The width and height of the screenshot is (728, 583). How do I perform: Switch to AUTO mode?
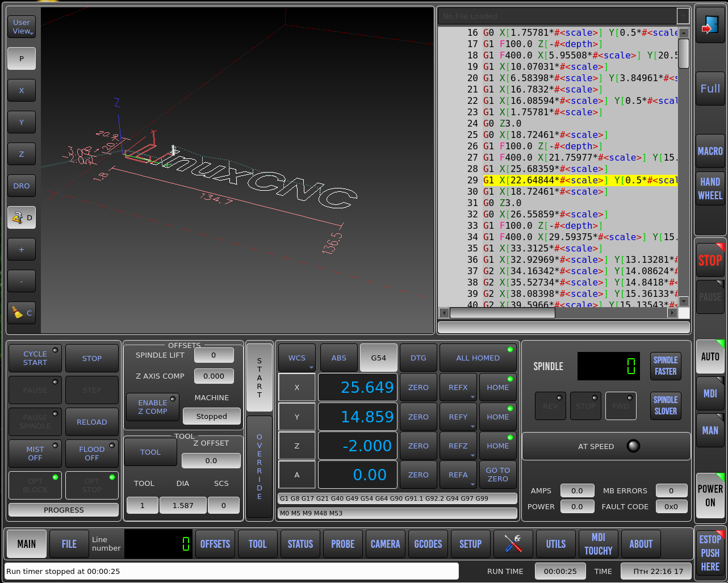point(710,356)
